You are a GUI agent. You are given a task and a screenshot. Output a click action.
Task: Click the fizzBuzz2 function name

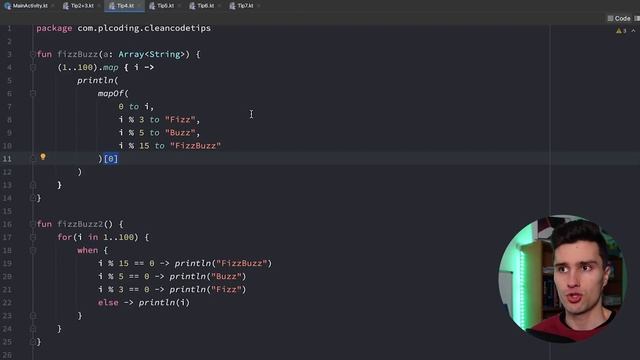[x=80, y=224]
